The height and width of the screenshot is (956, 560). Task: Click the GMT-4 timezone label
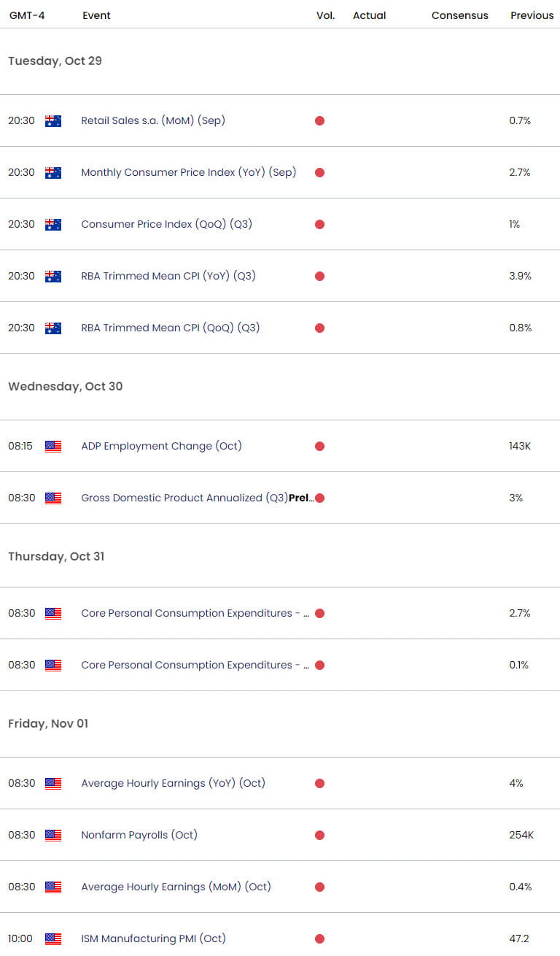28,15
